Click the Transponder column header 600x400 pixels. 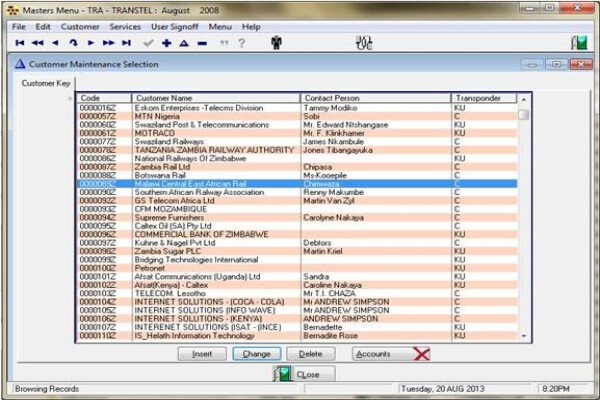click(484, 98)
